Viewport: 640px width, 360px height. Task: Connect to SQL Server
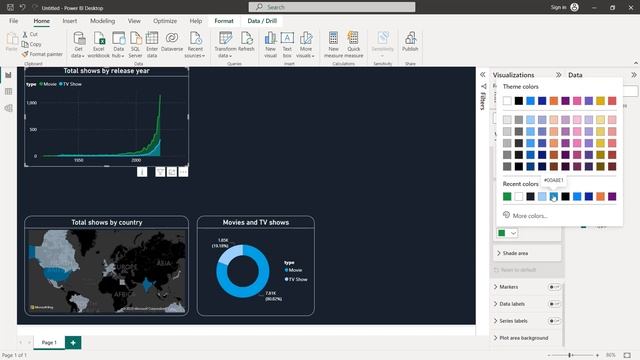coord(135,45)
